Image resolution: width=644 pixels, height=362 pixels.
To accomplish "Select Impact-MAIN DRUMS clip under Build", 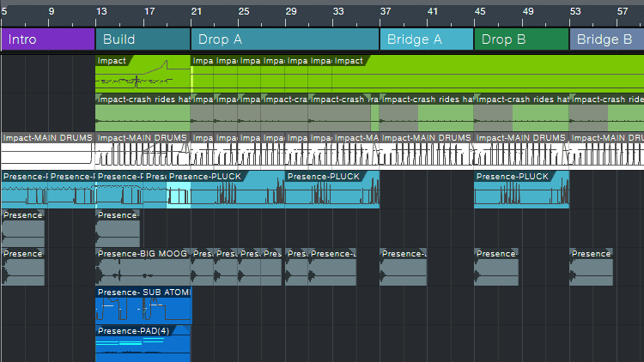I will [143, 151].
